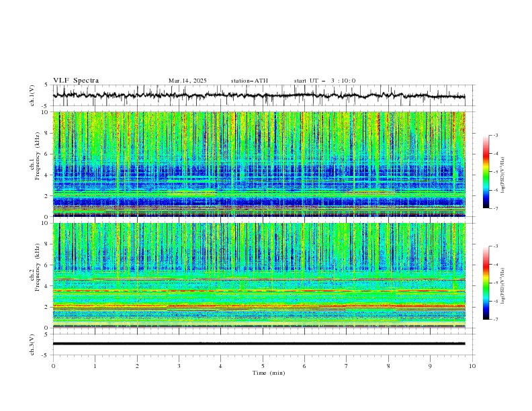The width and height of the screenshot is (532, 411).
Task: Click the "-3" label on ch.2 color bar
Action: click(x=496, y=246)
